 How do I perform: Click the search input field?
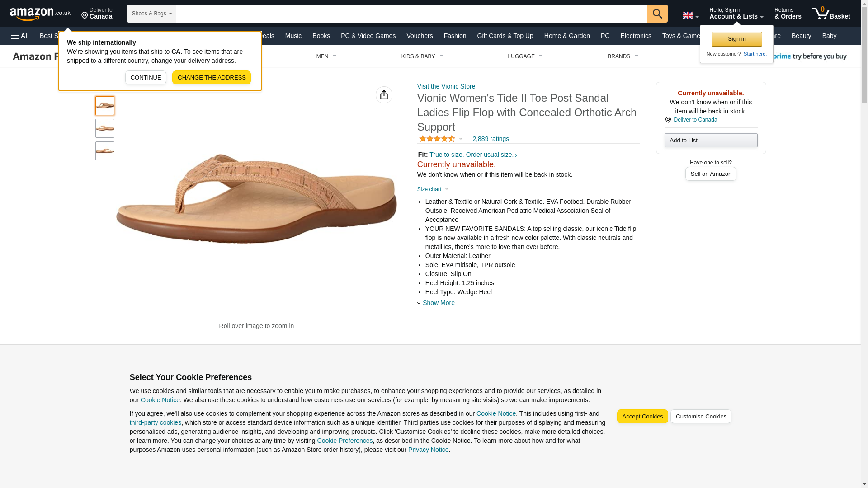point(411,14)
